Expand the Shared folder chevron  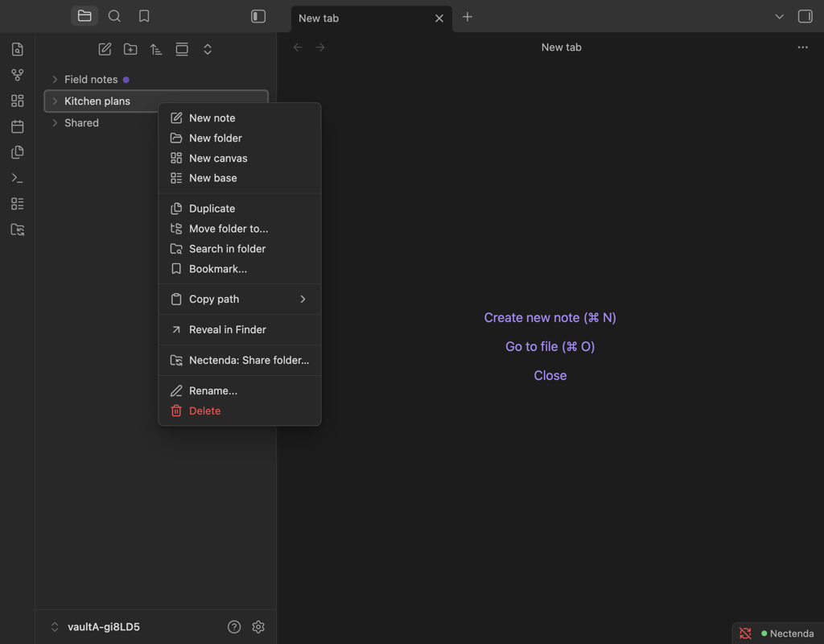55,122
